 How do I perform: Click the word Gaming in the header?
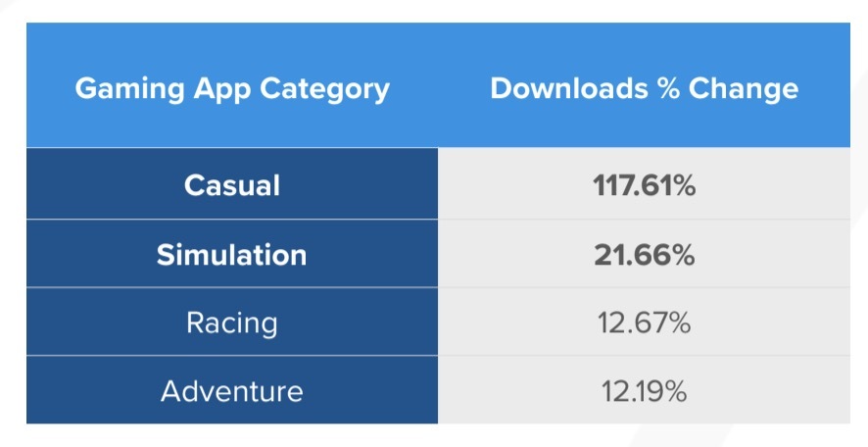pyautogui.click(x=129, y=90)
